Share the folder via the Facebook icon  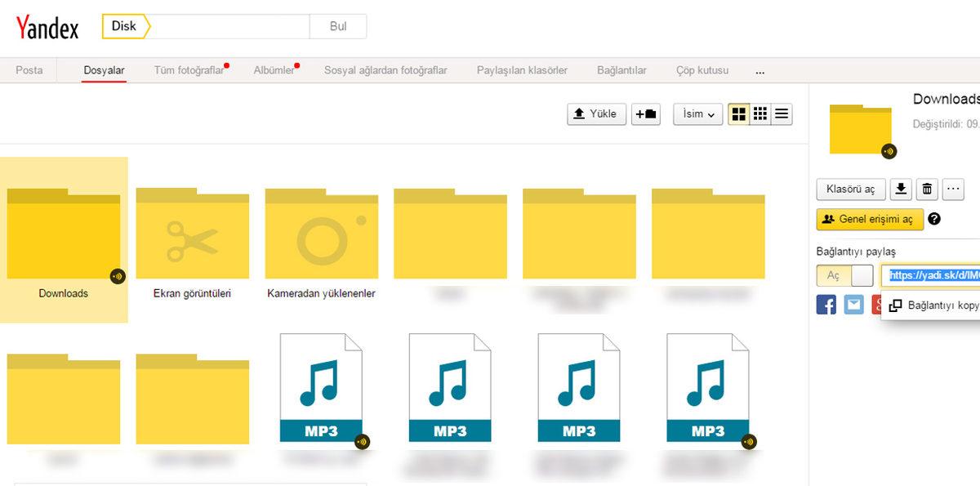click(826, 304)
